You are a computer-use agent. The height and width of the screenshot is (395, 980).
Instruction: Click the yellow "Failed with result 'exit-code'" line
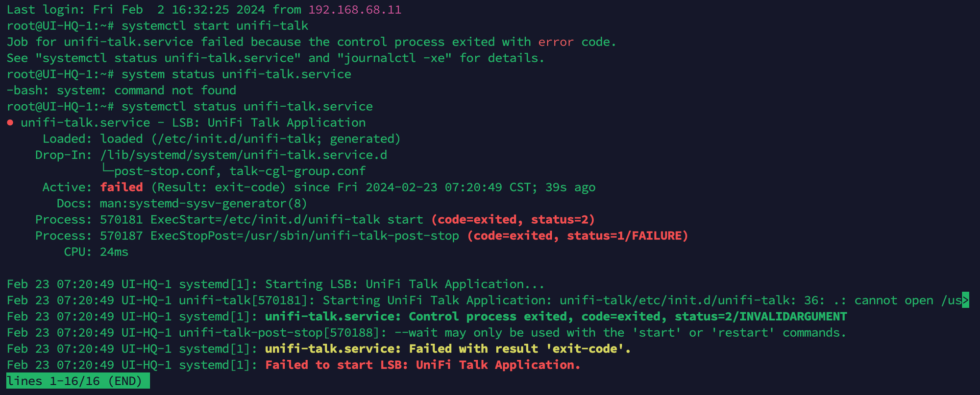point(447,349)
